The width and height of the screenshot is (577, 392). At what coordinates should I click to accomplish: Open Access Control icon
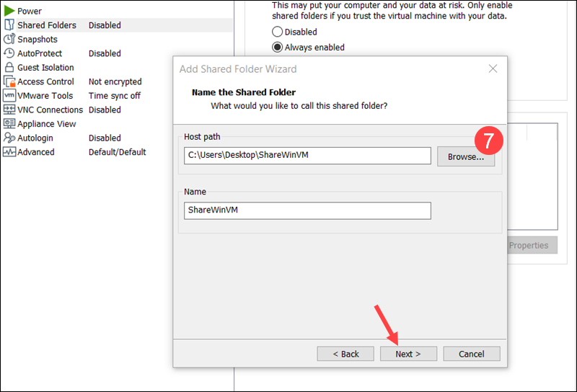[x=9, y=81]
